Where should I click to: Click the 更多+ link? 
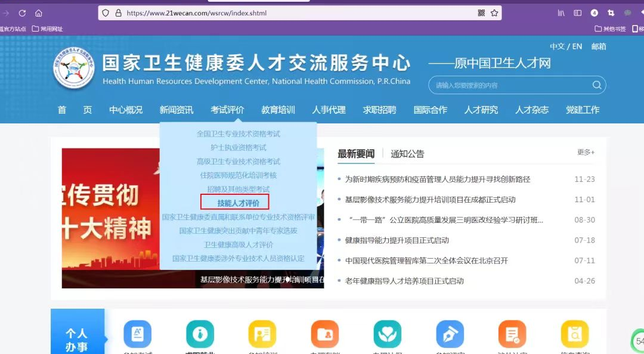pos(586,153)
